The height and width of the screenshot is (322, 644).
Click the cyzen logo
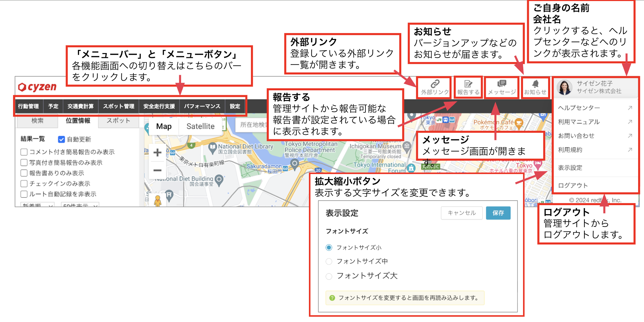coord(37,87)
